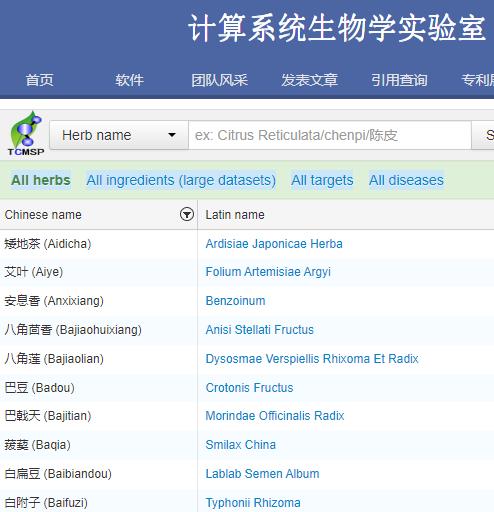Open the Ardisiae Japonicae Herba link

pyautogui.click(x=274, y=244)
